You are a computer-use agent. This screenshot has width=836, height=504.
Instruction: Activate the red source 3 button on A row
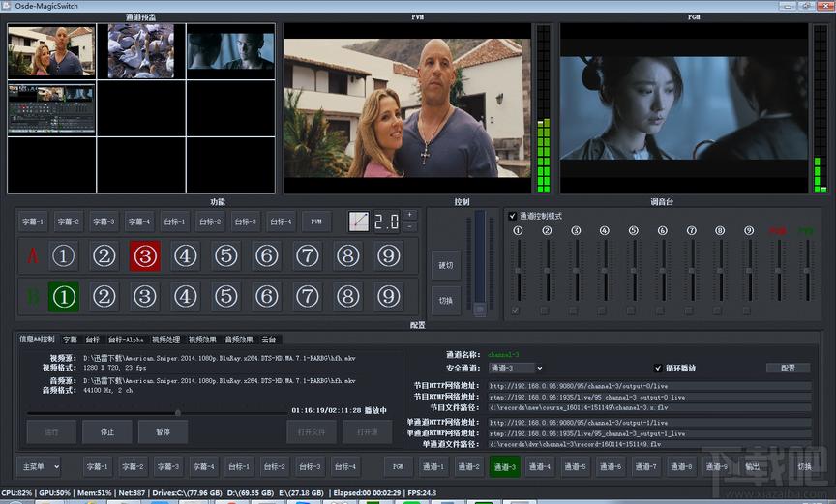[x=144, y=255]
